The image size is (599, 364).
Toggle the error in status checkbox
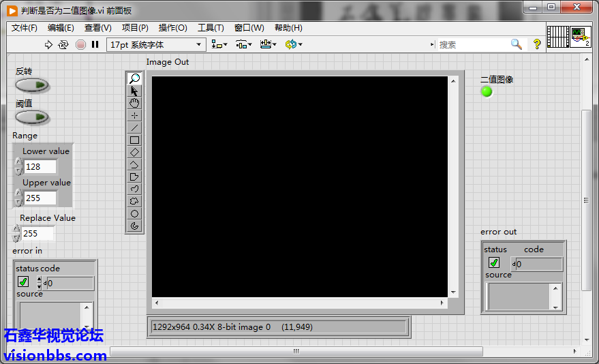coord(23,282)
